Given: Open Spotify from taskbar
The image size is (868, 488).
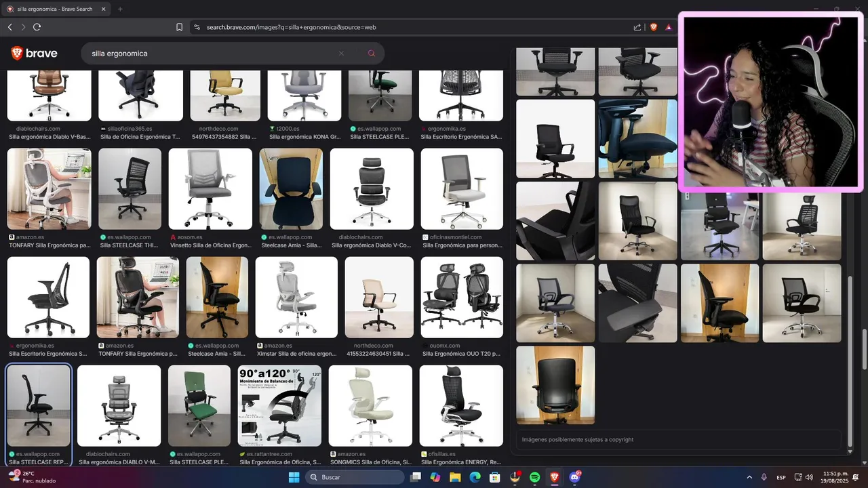Looking at the screenshot, I should click(534, 477).
